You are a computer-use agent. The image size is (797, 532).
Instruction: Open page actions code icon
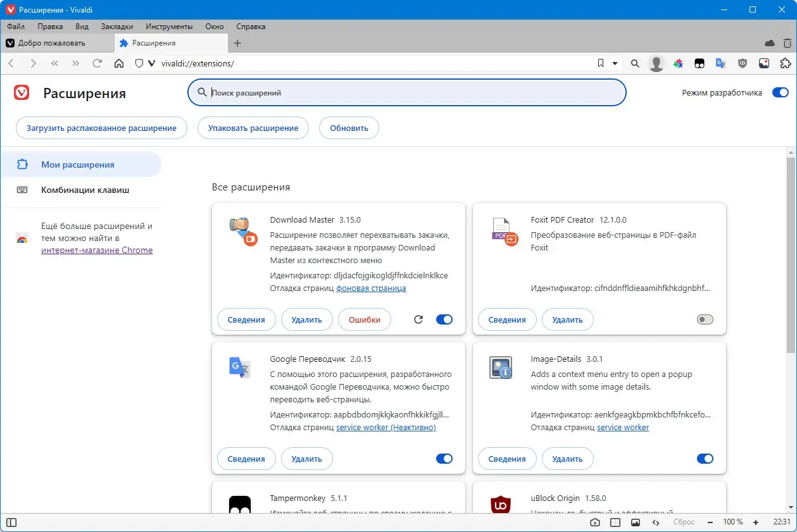656,523
